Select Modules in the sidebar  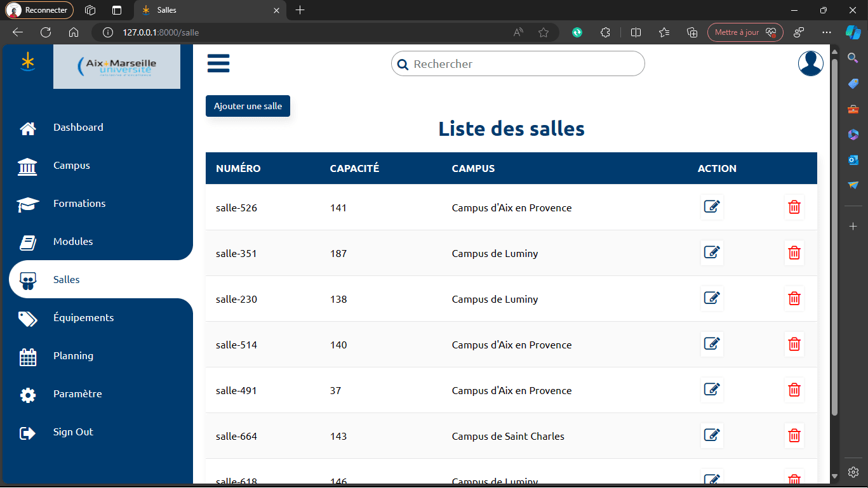[x=73, y=241]
